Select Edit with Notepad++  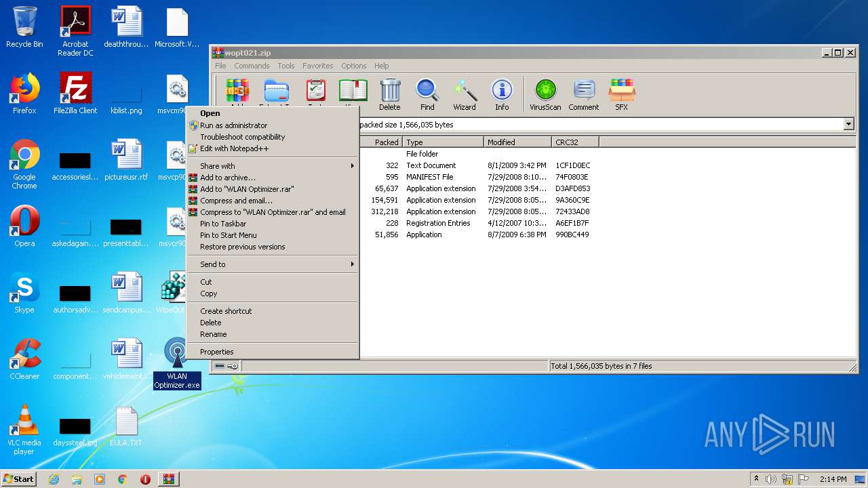point(272,148)
